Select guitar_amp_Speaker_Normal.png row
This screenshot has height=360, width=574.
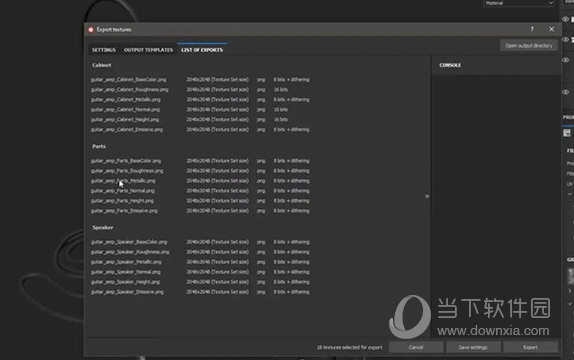pos(200,272)
